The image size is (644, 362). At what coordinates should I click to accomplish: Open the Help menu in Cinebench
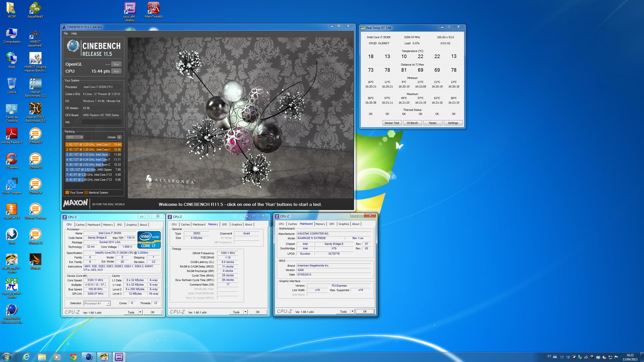74,33
